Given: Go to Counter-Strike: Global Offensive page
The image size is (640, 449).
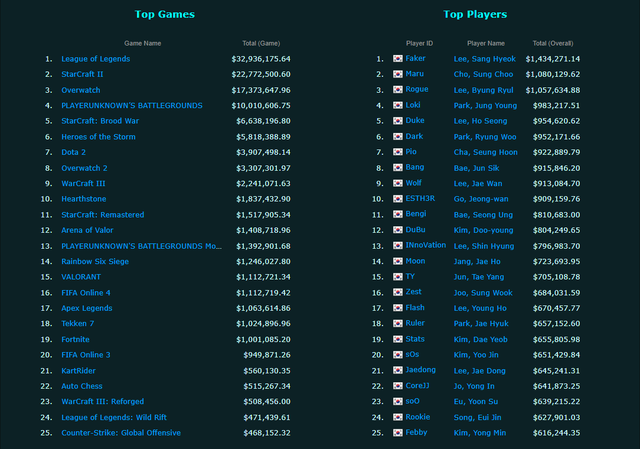Looking at the screenshot, I should point(121,433).
